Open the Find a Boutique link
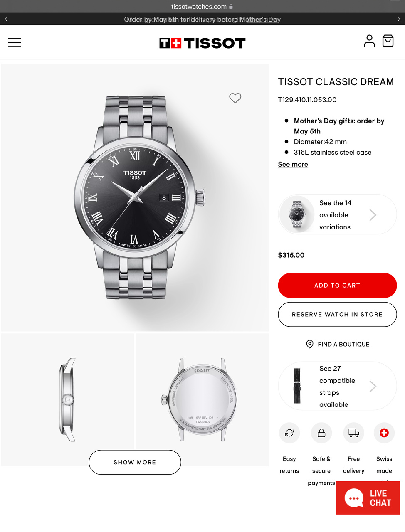 point(343,344)
